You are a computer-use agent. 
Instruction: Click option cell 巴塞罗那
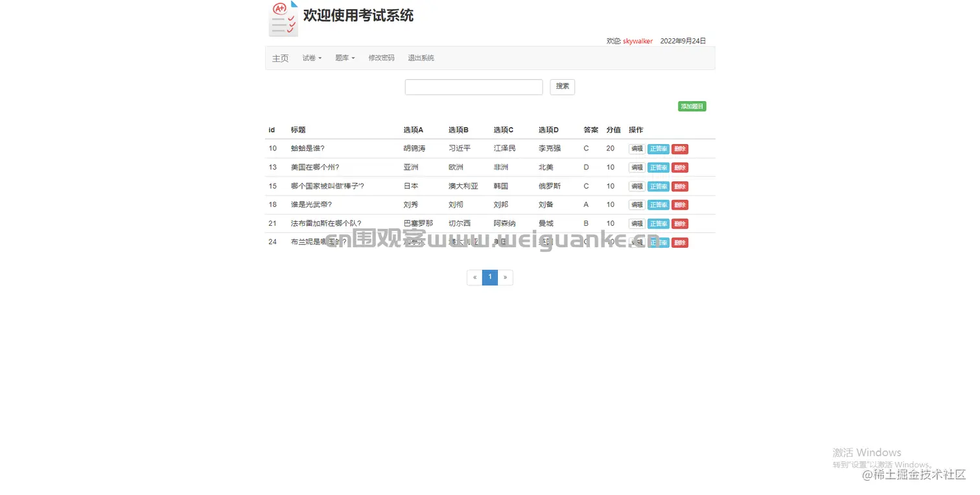(x=418, y=223)
